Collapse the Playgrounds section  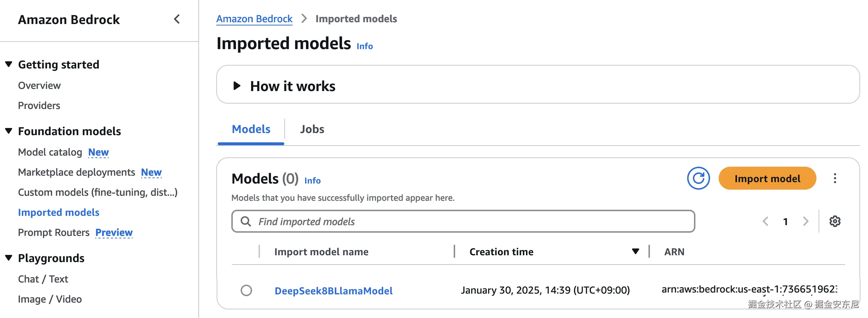tap(9, 258)
